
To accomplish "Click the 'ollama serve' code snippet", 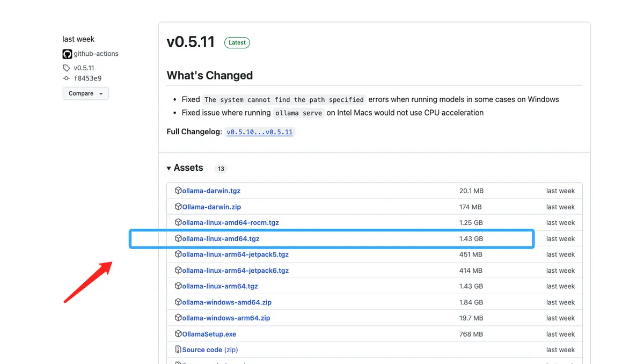I will (298, 113).
